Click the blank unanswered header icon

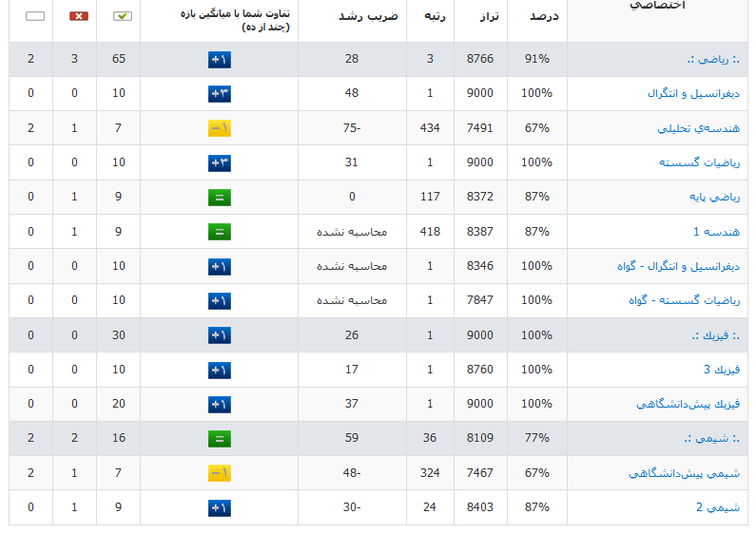click(x=35, y=16)
